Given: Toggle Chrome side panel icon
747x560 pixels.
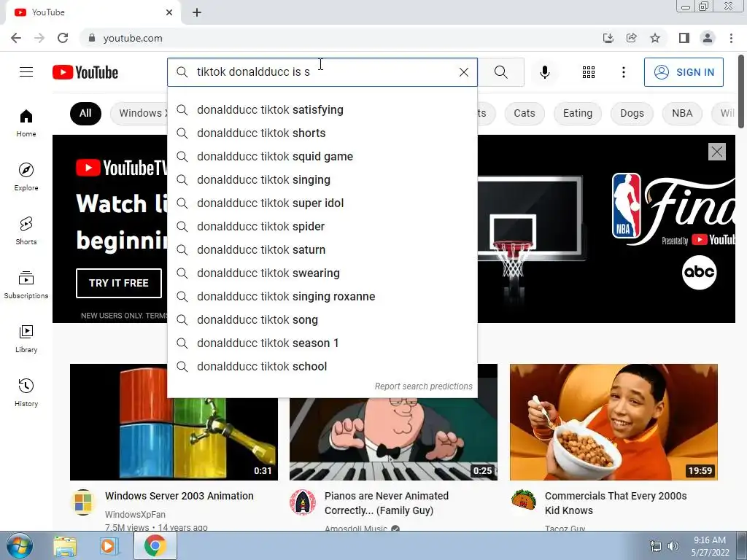Looking at the screenshot, I should click(x=684, y=38).
